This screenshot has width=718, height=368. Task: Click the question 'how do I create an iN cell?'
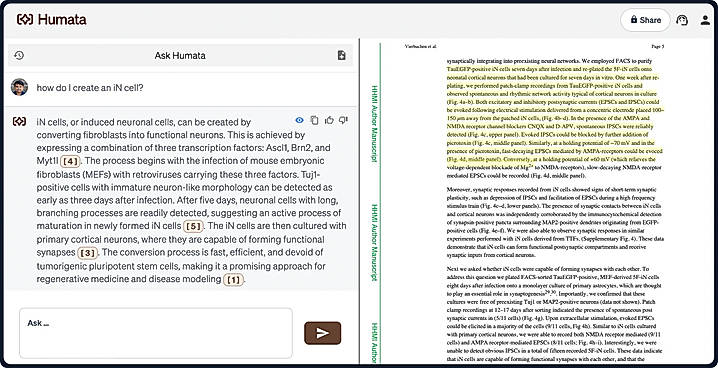90,87
